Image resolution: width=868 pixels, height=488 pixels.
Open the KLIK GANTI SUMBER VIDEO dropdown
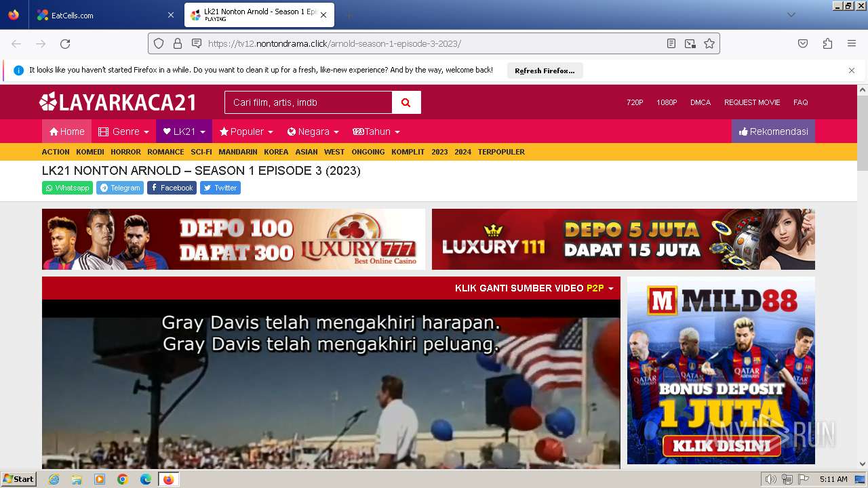point(534,288)
